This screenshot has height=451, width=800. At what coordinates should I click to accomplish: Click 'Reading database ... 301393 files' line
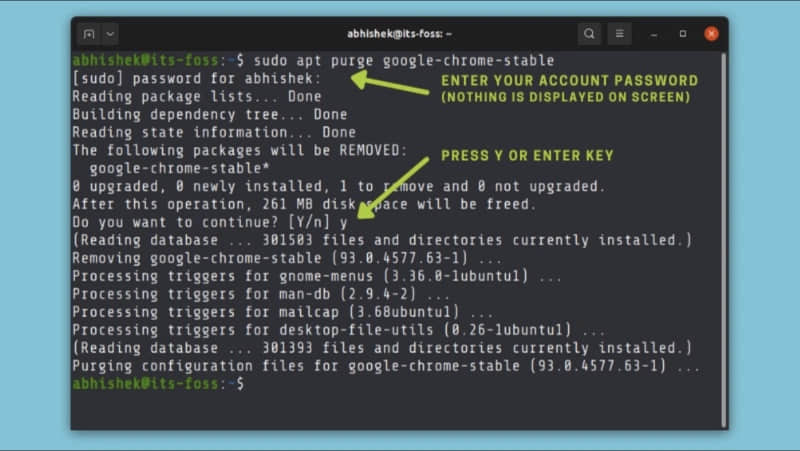[383, 348]
